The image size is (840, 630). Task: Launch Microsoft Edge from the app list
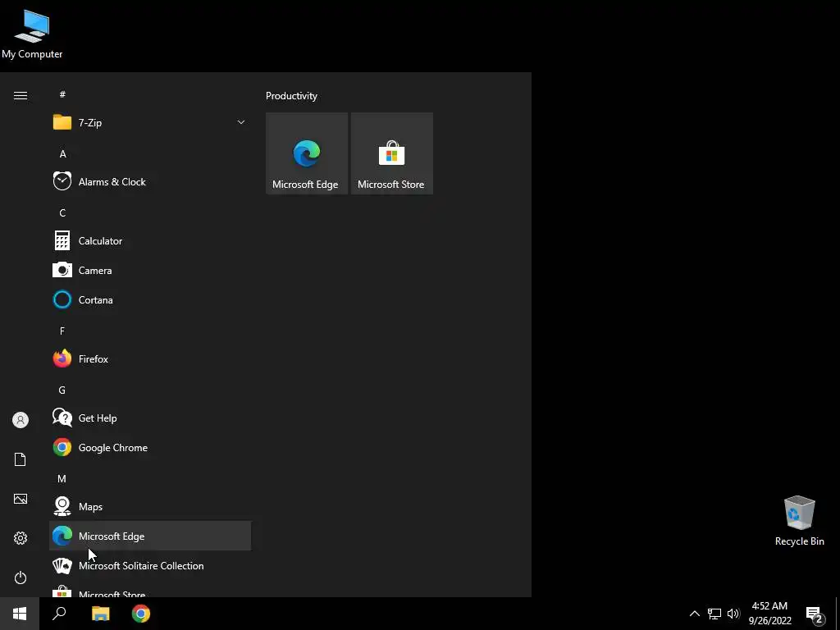click(150, 536)
